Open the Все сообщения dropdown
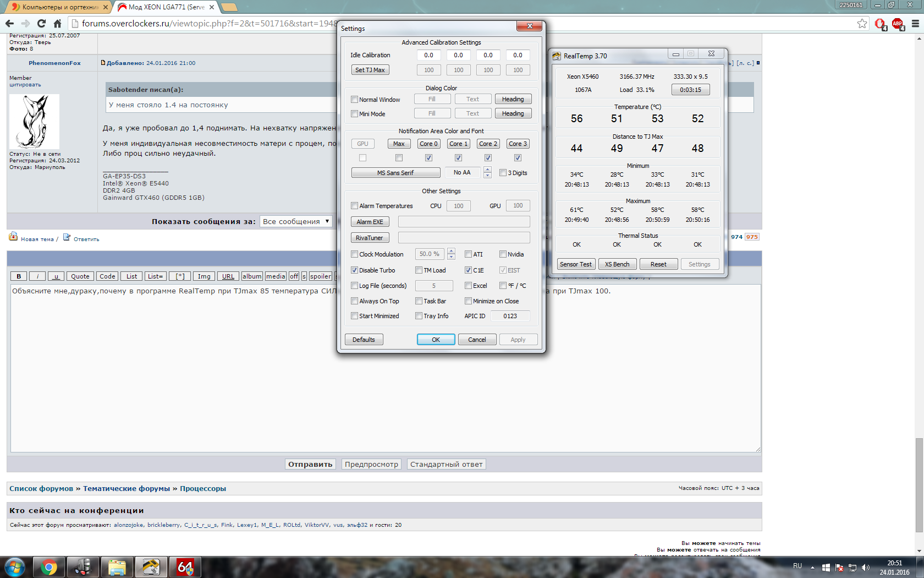Viewport: 924px width, 578px height. 296,221
